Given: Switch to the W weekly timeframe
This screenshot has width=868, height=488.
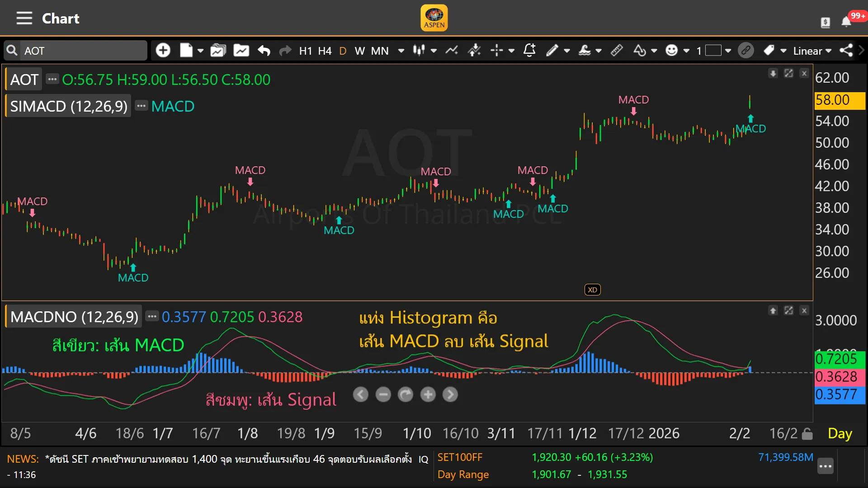Looking at the screenshot, I should pos(359,51).
